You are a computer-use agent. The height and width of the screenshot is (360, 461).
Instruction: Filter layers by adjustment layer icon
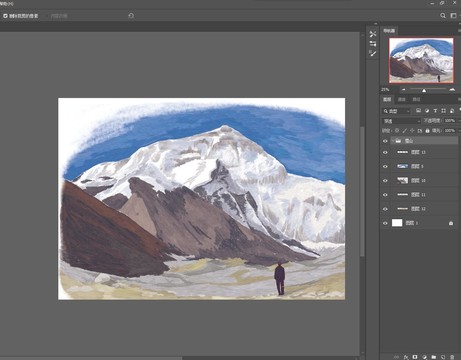coord(427,111)
